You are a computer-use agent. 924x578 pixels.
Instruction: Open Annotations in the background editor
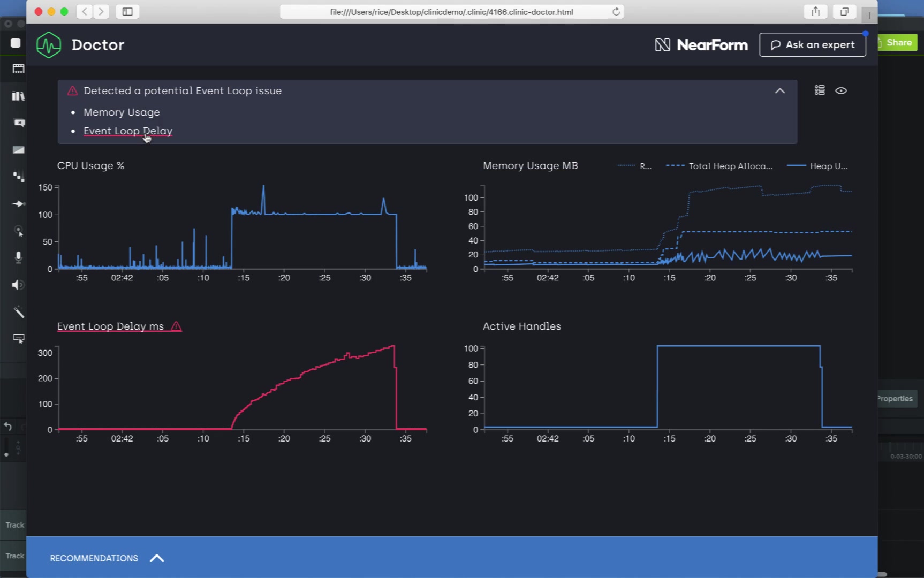[19, 123]
